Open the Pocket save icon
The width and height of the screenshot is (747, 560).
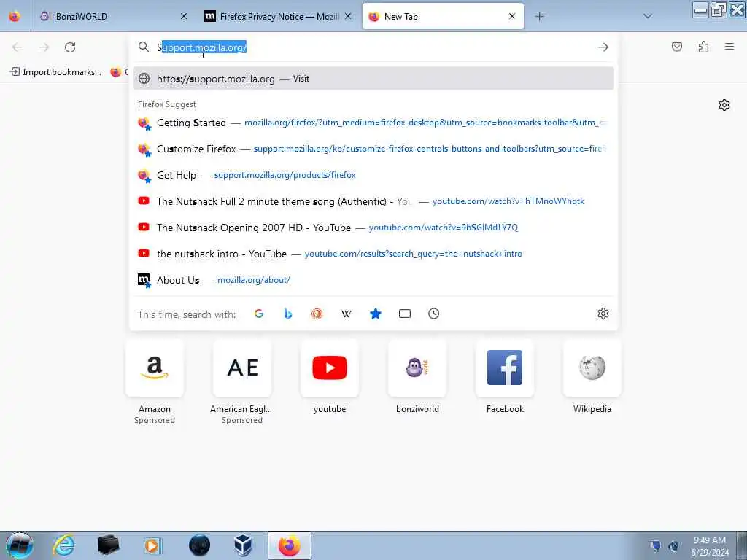[677, 47]
